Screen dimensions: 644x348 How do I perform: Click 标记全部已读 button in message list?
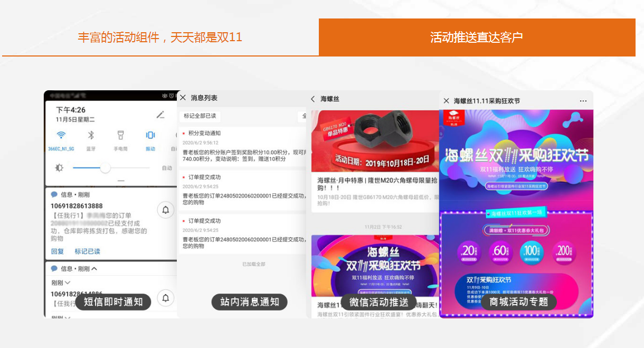click(200, 116)
